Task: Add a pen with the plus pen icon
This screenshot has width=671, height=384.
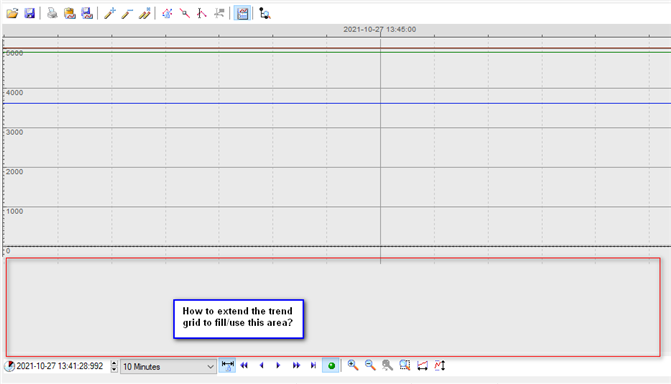Action: pos(110,13)
